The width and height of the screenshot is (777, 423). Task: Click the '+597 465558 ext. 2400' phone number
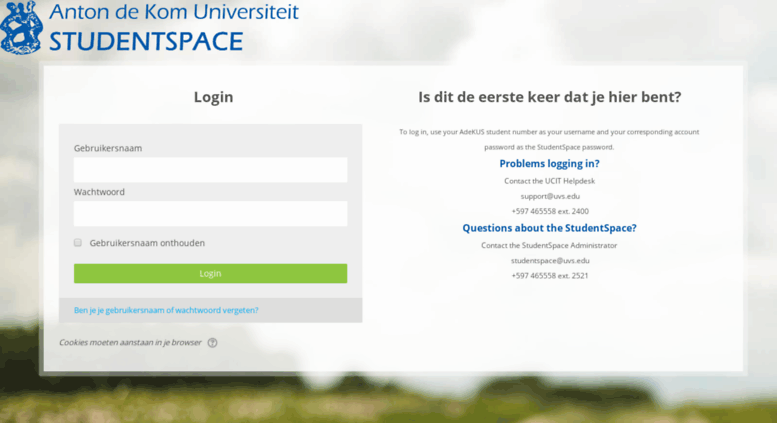coord(550,211)
